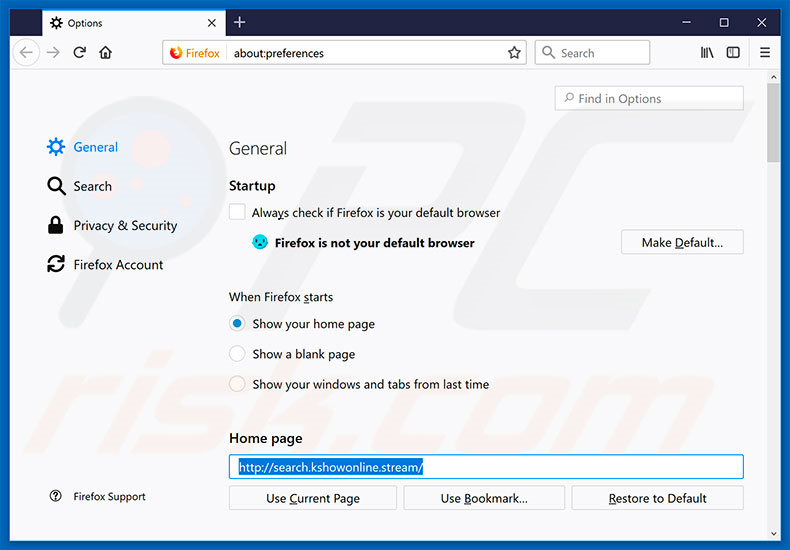Bookmark this page with the star icon
Image resolution: width=790 pixels, height=550 pixels.
click(514, 52)
